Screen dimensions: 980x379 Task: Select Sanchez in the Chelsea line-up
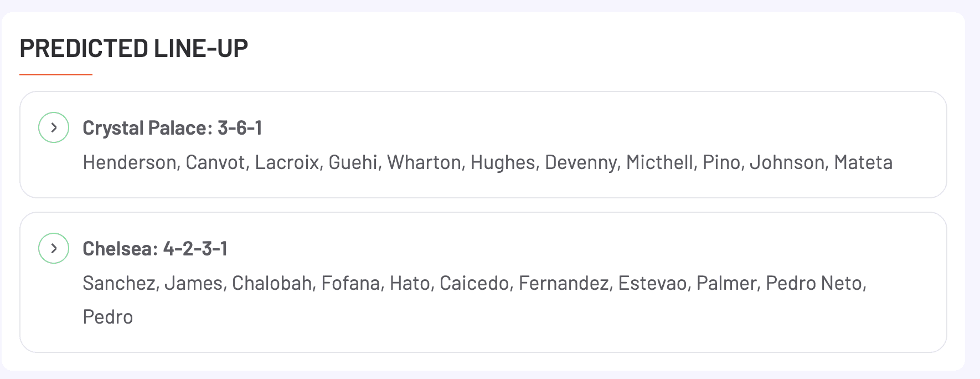[119, 283]
